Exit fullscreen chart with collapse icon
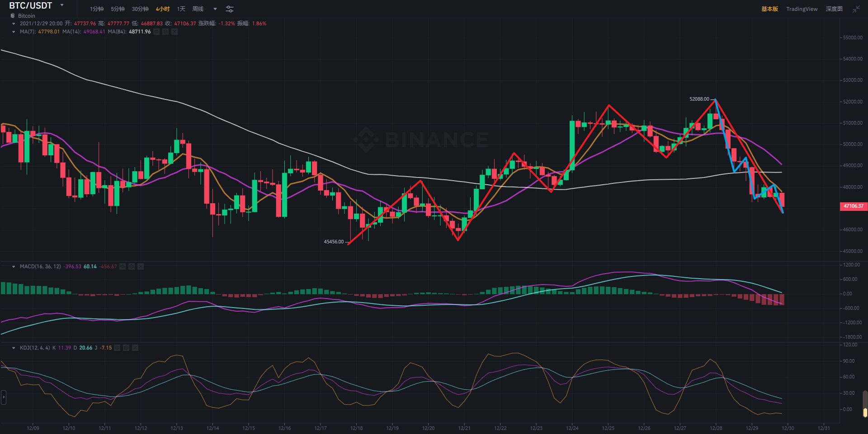This screenshot has height=434, width=868. tap(856, 9)
